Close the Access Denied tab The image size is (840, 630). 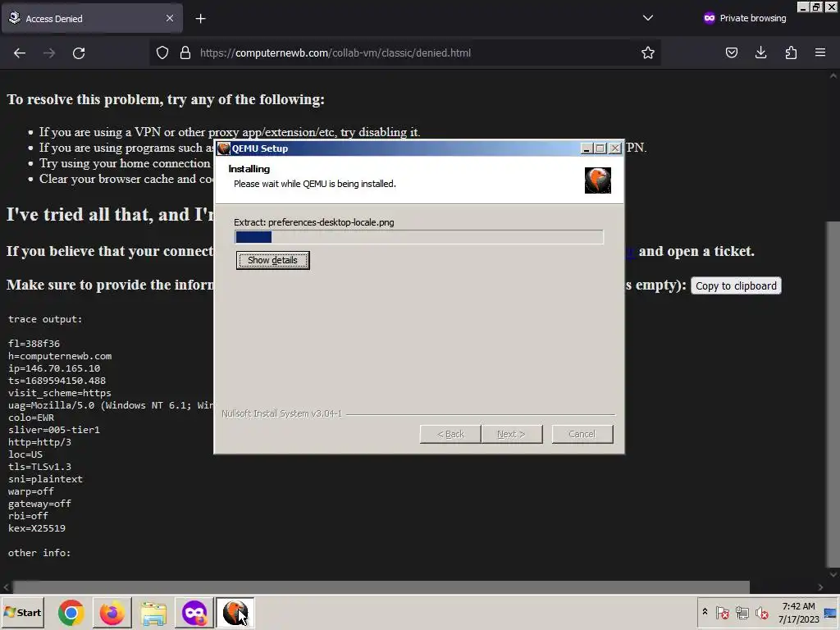170,18
